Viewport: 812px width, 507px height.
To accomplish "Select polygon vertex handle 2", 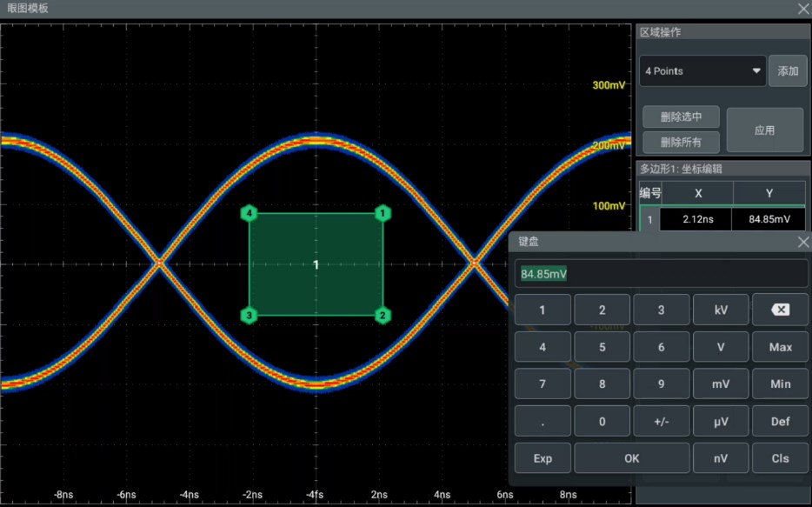I will pyautogui.click(x=383, y=316).
